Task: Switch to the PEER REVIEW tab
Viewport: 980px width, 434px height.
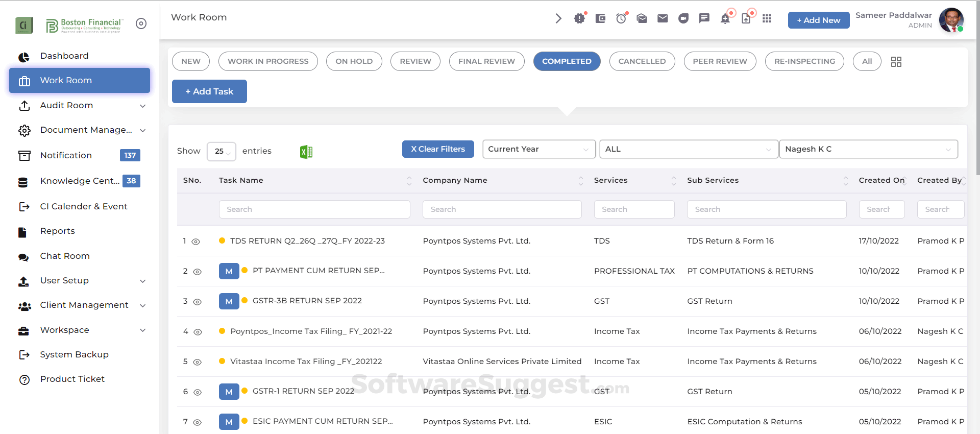Action: (x=720, y=61)
